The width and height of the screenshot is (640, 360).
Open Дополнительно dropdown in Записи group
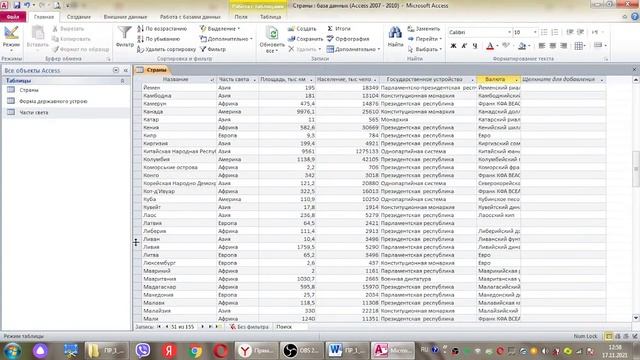(353, 49)
